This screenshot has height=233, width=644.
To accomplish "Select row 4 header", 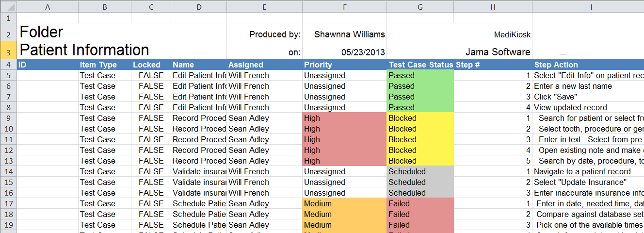I will tap(8, 65).
